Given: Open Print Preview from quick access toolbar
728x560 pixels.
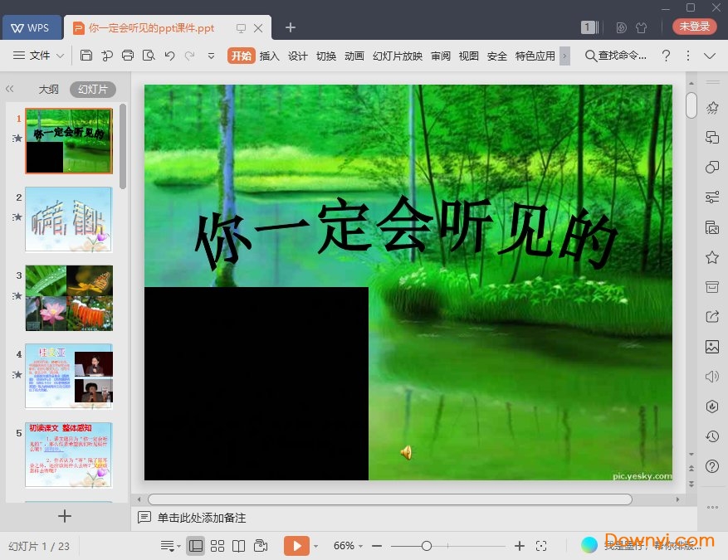Looking at the screenshot, I should (x=149, y=56).
